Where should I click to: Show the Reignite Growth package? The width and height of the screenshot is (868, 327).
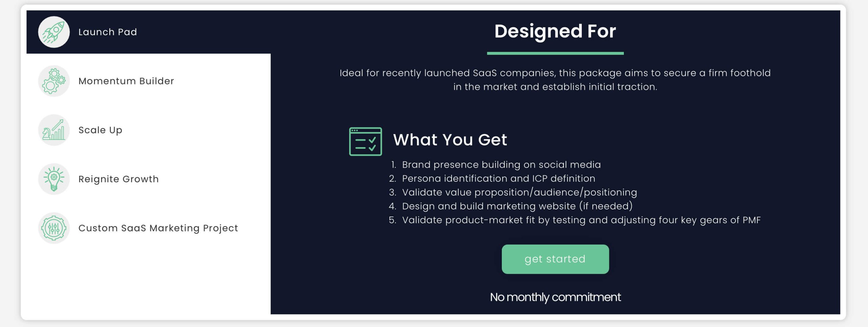(x=149, y=179)
